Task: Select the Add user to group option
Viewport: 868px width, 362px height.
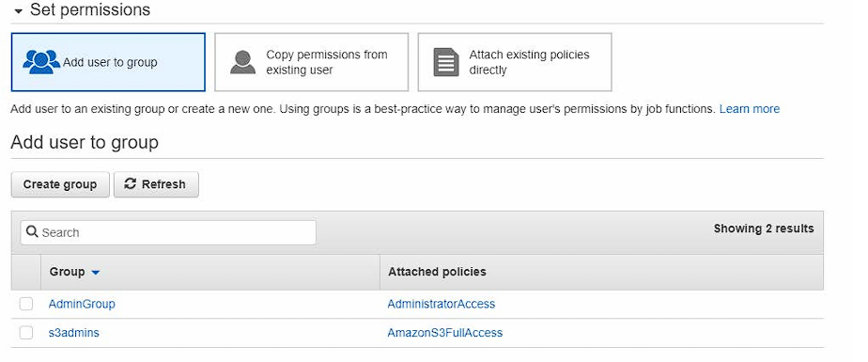Action: point(108,62)
